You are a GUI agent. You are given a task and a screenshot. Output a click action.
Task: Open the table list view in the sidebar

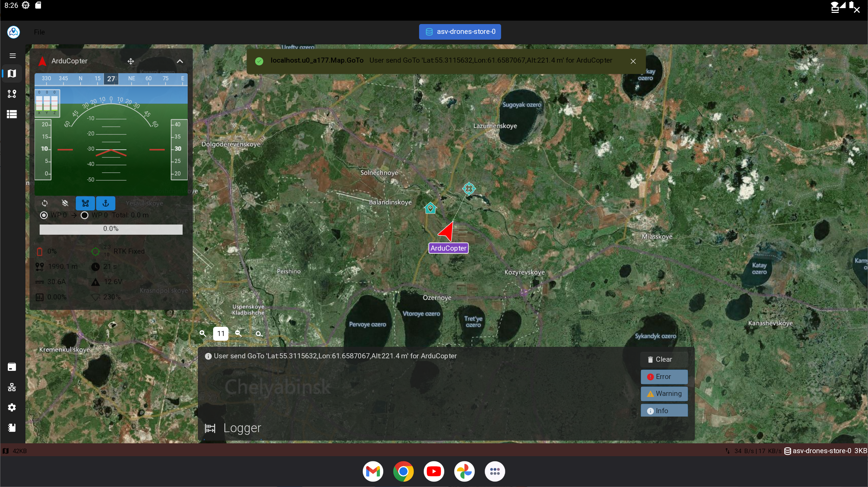(x=12, y=114)
